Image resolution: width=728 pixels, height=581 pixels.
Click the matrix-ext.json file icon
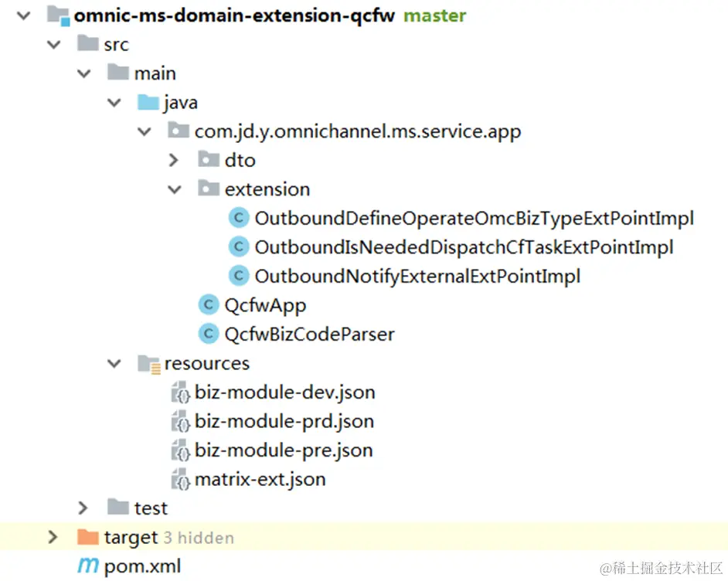pos(181,479)
